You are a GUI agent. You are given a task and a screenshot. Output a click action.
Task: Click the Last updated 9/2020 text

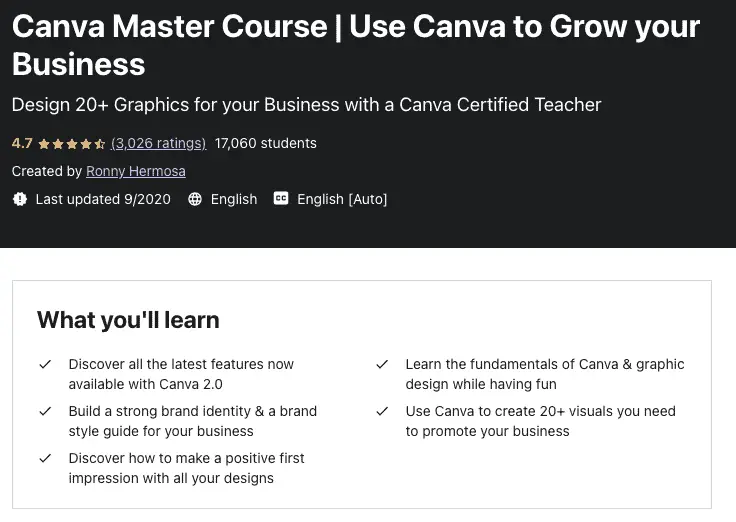(x=103, y=199)
